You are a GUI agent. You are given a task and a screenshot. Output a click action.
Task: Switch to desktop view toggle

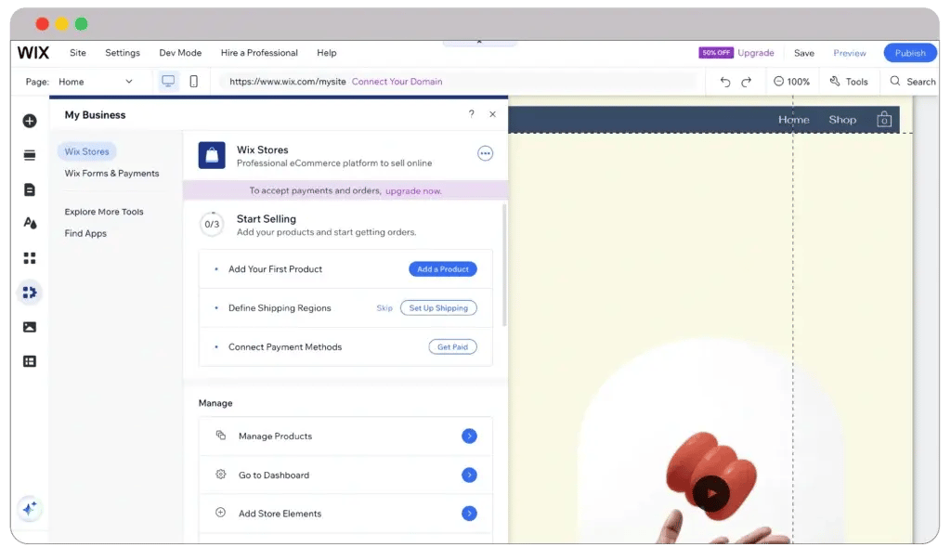pyautogui.click(x=168, y=82)
